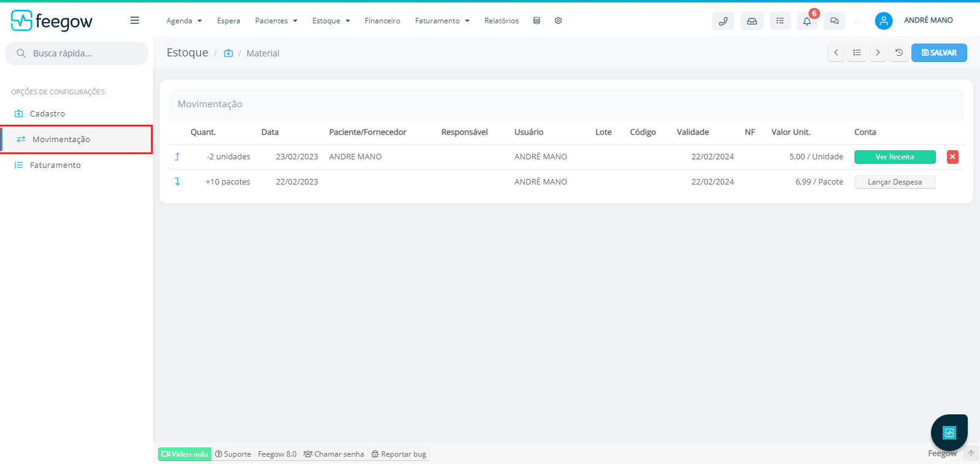Click the Quant. column header
980x464 pixels.
[x=203, y=132]
